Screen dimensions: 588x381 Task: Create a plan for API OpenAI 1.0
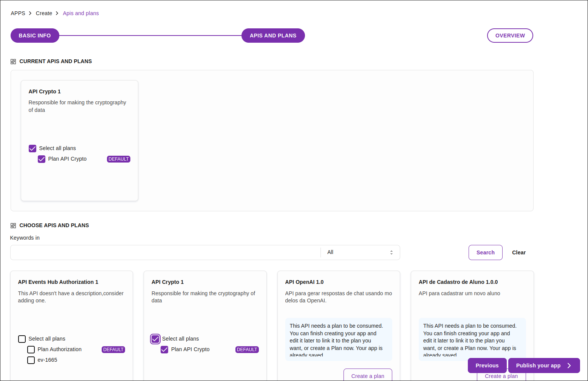click(367, 376)
